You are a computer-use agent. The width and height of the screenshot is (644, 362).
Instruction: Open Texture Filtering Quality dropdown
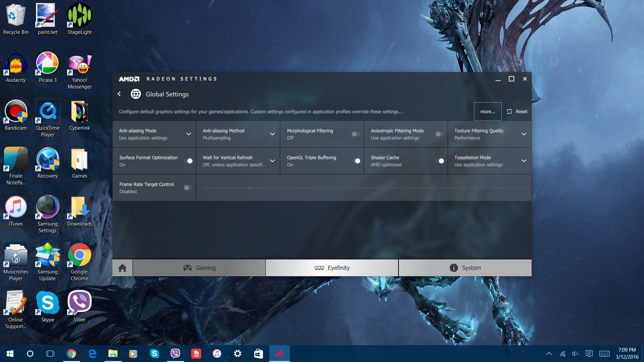coord(524,134)
